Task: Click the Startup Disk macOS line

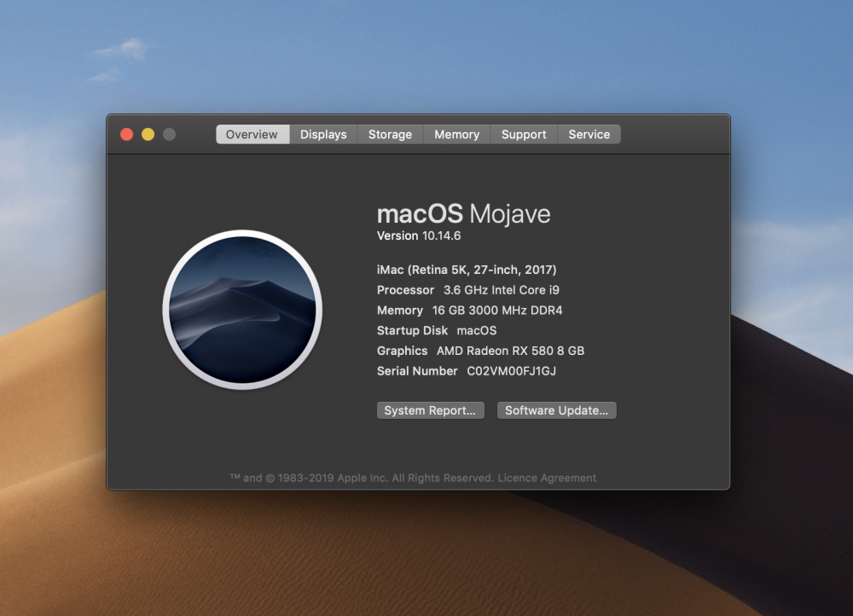Action: tap(437, 330)
